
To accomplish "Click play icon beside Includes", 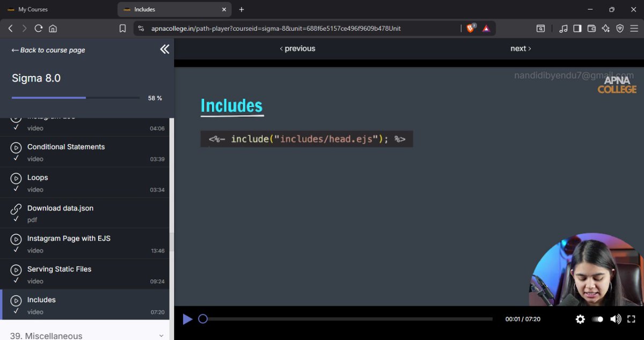I will pos(16,300).
